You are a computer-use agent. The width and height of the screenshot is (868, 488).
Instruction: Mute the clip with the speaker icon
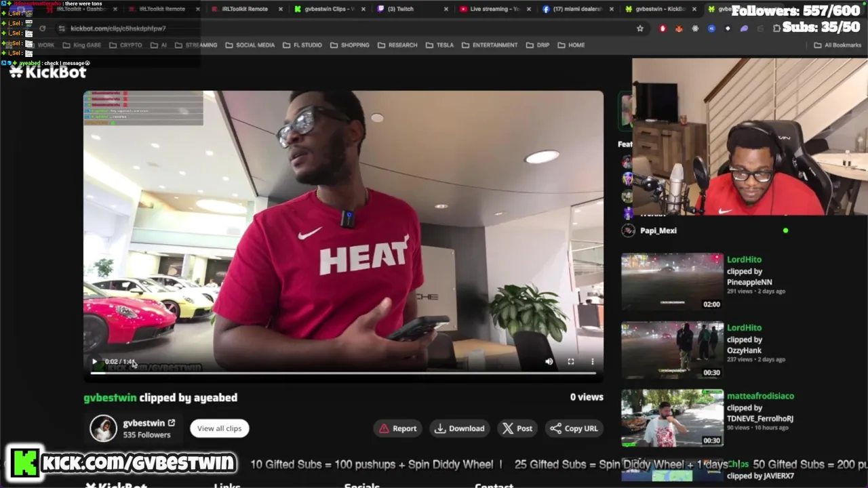pos(549,362)
